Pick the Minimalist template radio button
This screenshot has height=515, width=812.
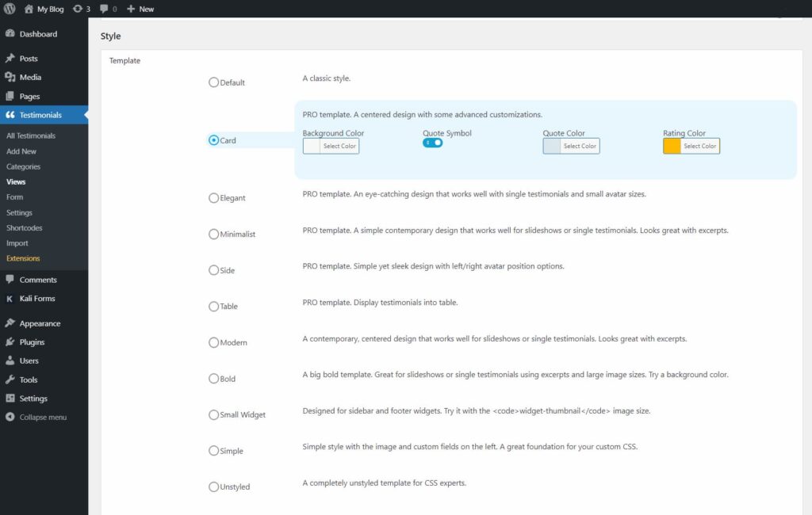(x=213, y=234)
